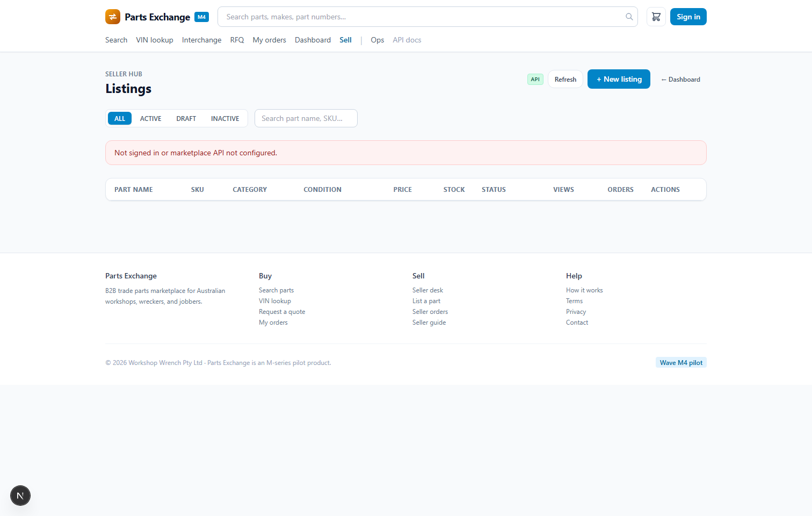Open the shopping cart icon
812x516 pixels.
(656, 17)
